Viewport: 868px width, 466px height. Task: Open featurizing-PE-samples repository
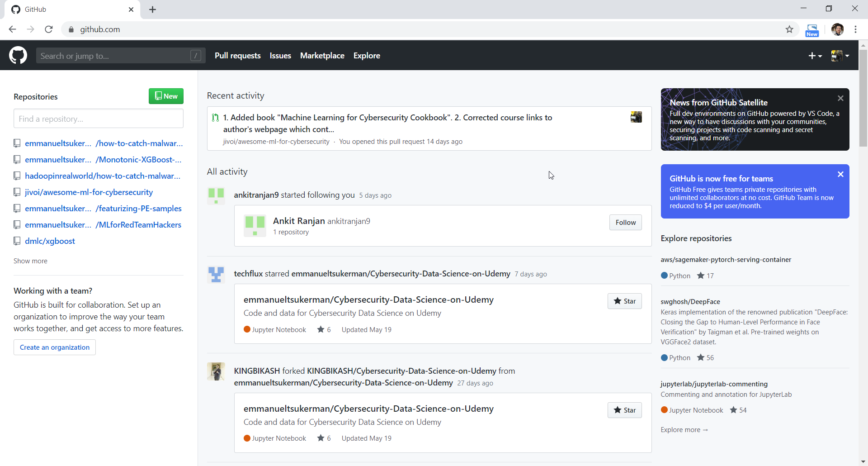pyautogui.click(x=103, y=209)
